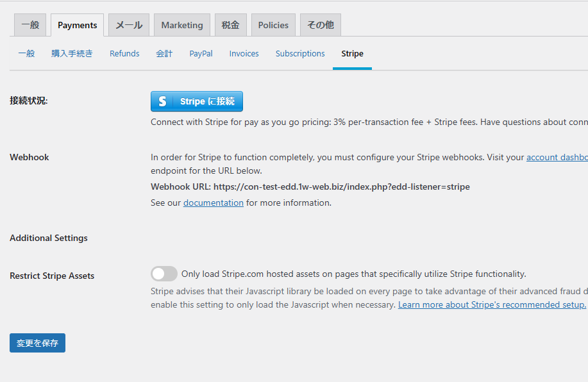This screenshot has width=588, height=382.
Task: Open the webhook documentation link
Action: point(213,203)
